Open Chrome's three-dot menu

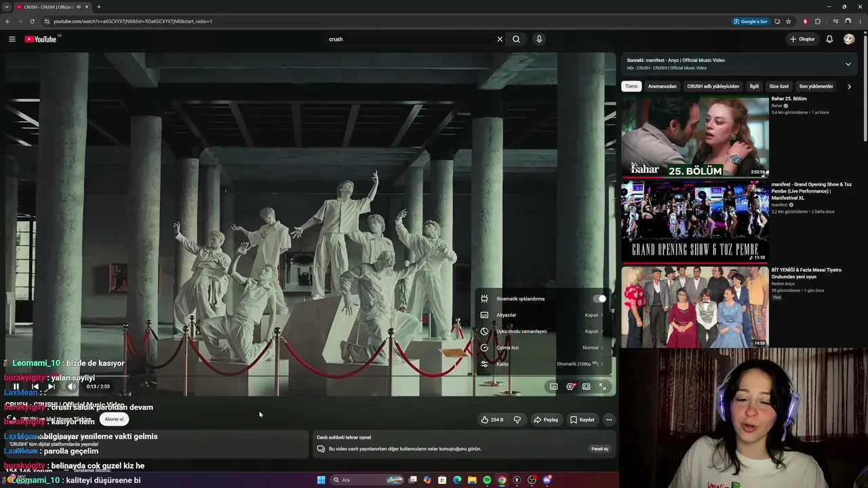[x=861, y=21]
